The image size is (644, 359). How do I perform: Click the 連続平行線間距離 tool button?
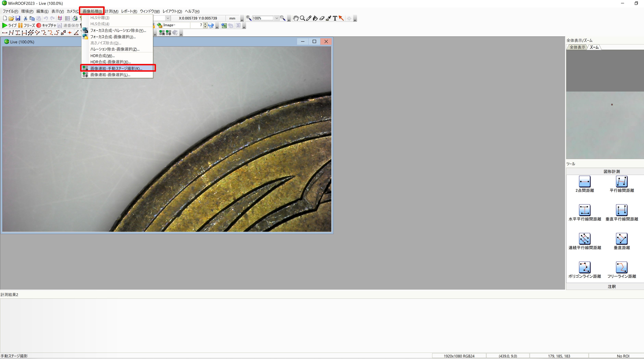tap(585, 242)
